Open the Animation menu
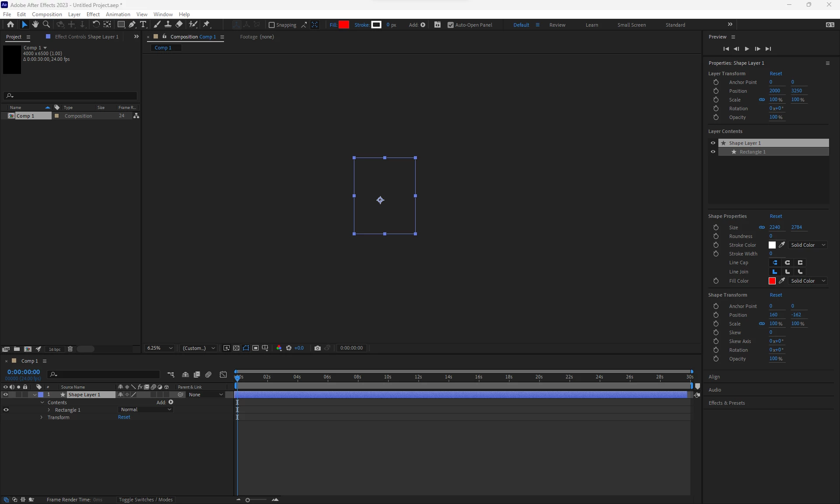840x504 pixels. 118,14
